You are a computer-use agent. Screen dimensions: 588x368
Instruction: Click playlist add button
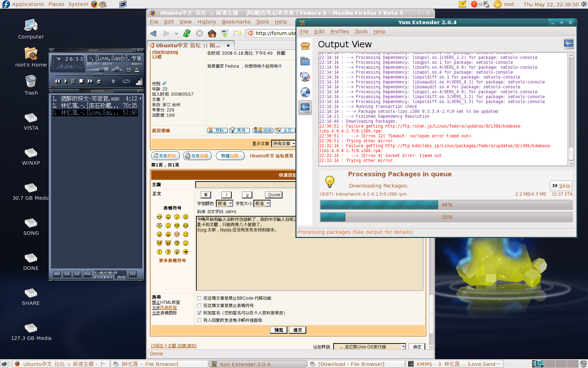click(x=57, y=274)
